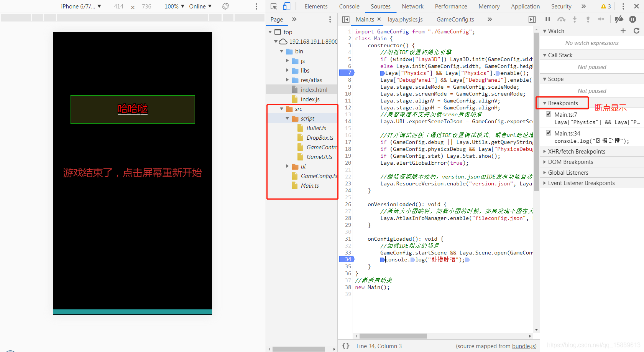Open the warnings count indicator
The height and width of the screenshot is (352, 644).
[x=606, y=6]
